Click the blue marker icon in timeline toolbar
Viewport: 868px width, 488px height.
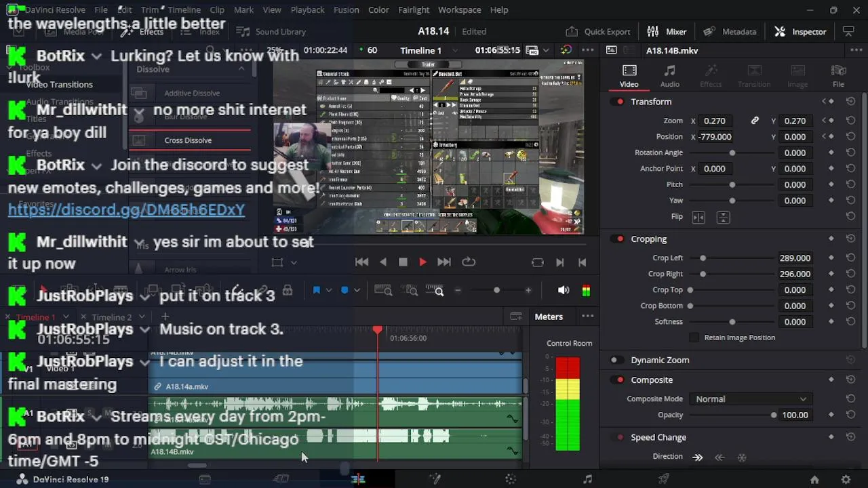coord(344,290)
